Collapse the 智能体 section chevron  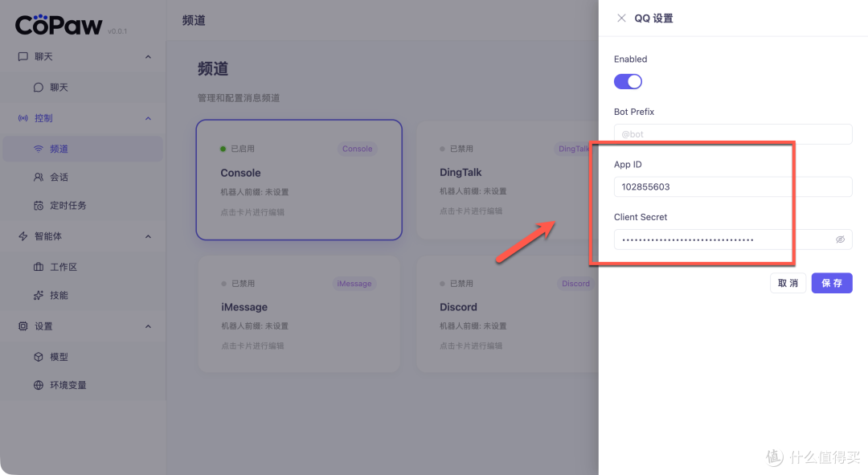[148, 237]
